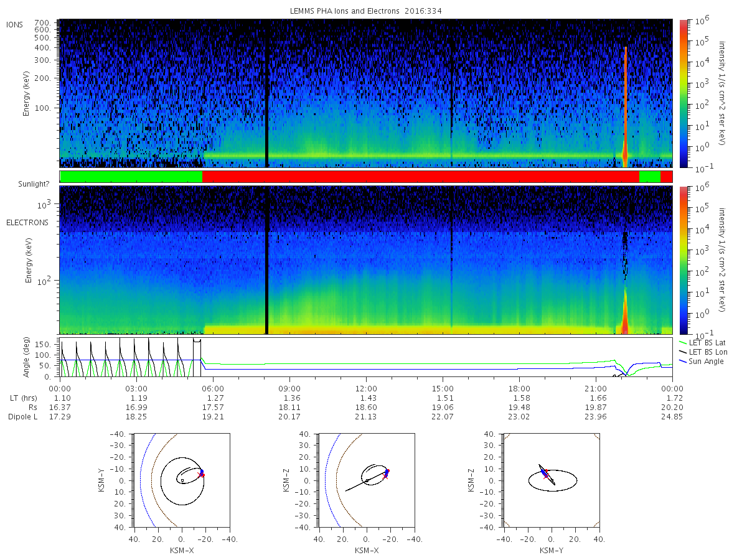Select the first green segment of sunlight bar
The width and height of the screenshot is (747, 560).
click(x=131, y=177)
